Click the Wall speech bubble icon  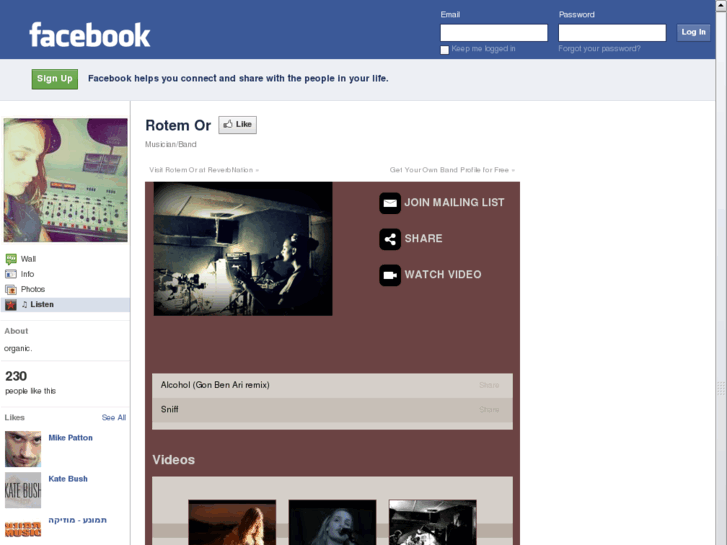tap(11, 259)
